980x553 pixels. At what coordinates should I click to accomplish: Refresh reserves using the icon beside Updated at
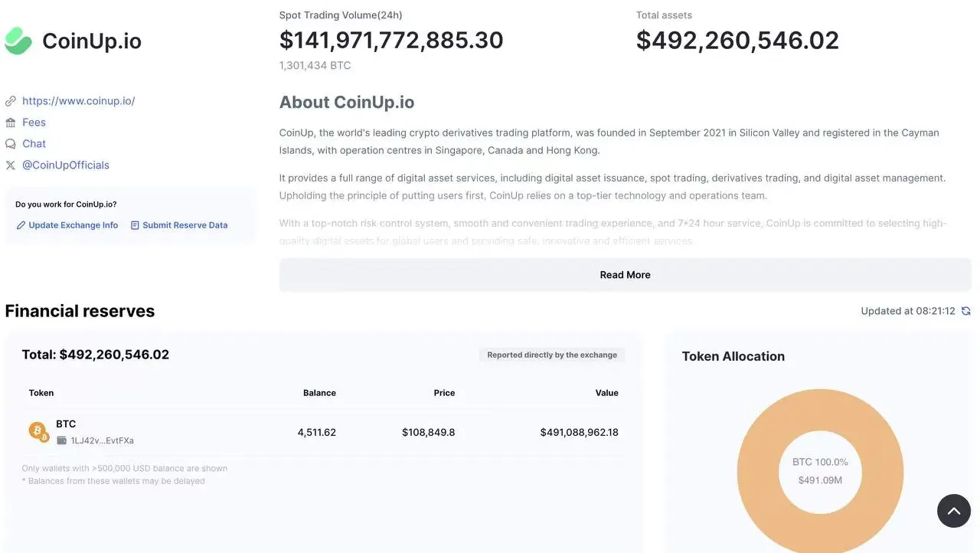point(966,311)
